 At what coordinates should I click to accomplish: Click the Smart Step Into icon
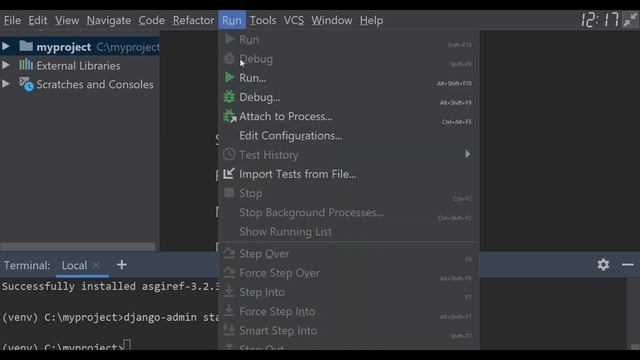[229, 329]
